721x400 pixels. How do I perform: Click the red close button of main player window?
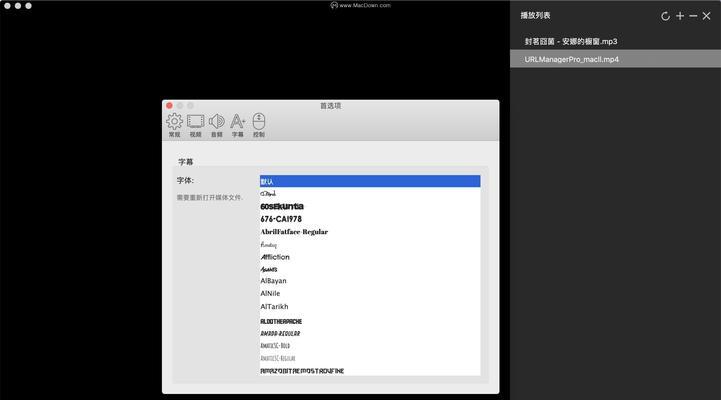point(7,6)
